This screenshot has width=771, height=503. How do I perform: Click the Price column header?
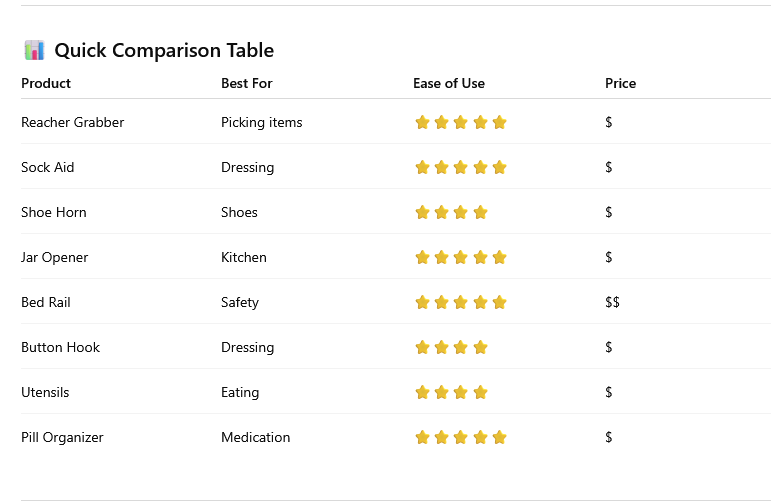621,83
